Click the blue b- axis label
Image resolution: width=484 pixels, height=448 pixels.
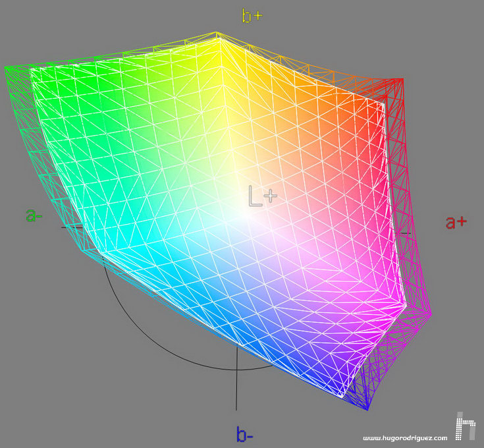click(x=245, y=434)
